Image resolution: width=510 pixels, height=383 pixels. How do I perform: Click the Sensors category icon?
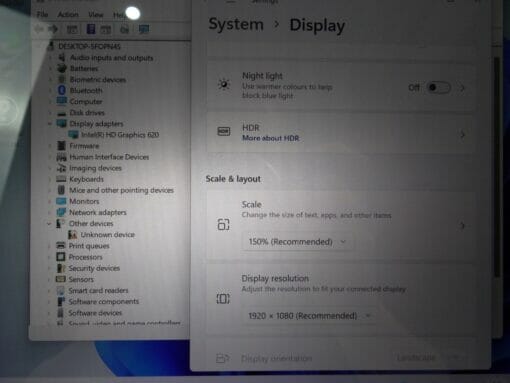tap(61, 279)
